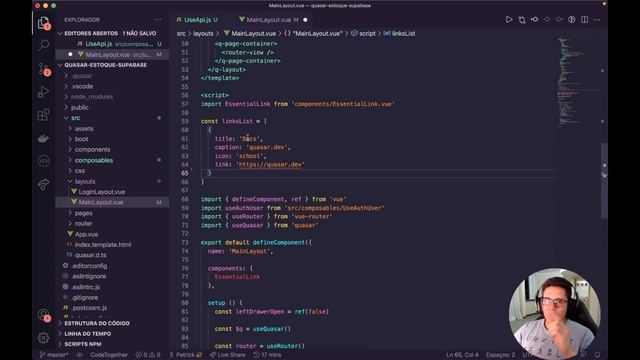
Task: Expand the components folder
Action: coord(112,149)
